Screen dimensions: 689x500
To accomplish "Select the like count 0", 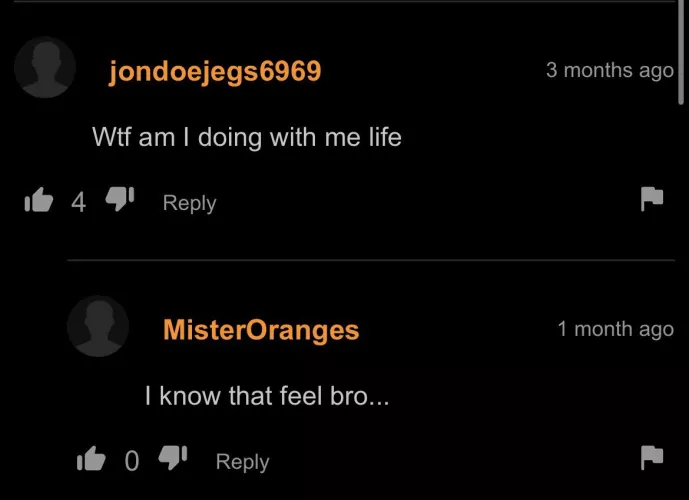I will pos(132,461).
